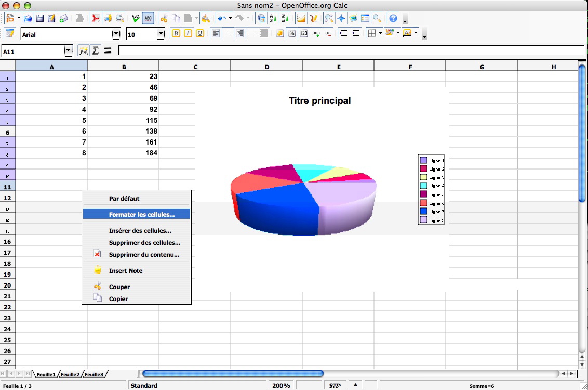Delete a decimal place icon

click(328, 33)
